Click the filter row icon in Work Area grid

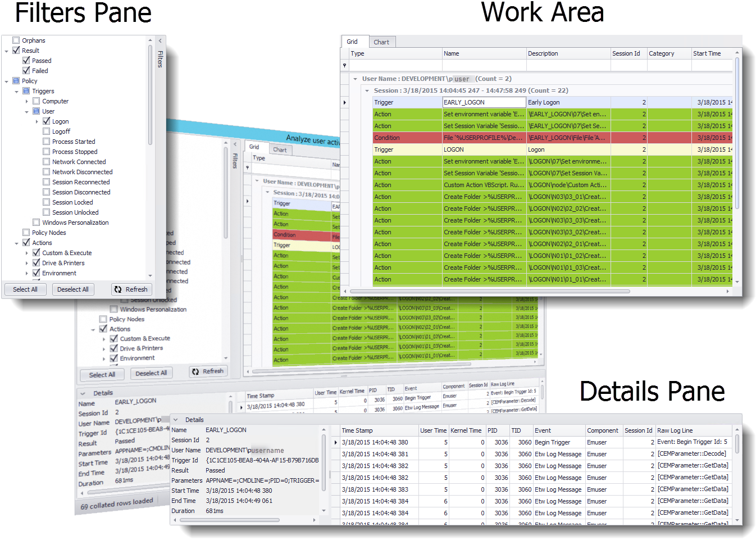(344, 66)
